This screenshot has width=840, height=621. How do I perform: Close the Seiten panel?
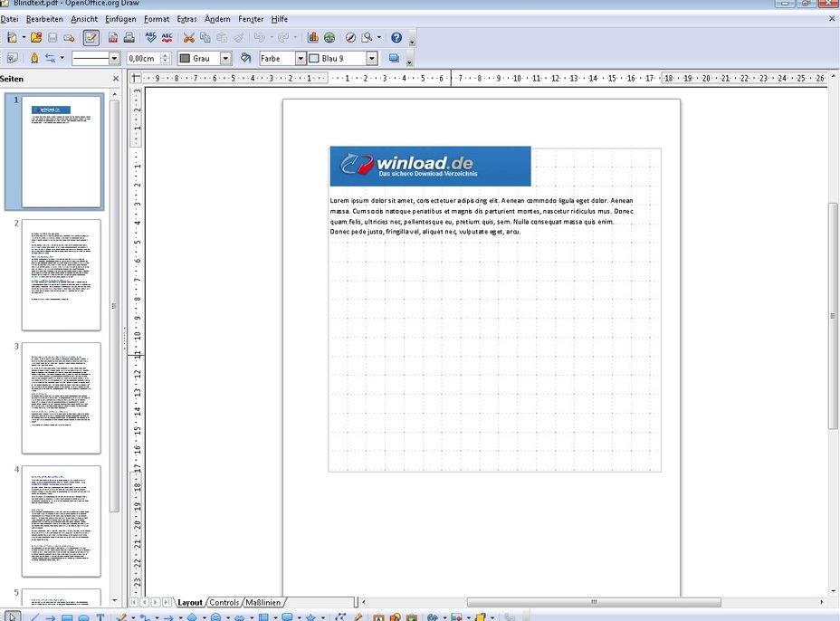(x=116, y=79)
